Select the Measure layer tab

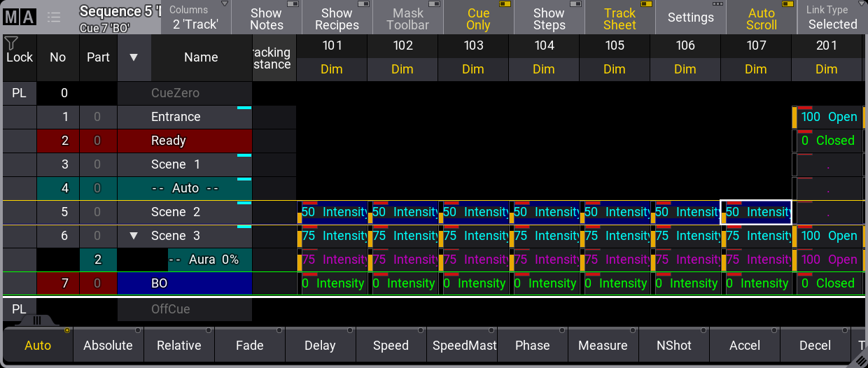(x=603, y=345)
